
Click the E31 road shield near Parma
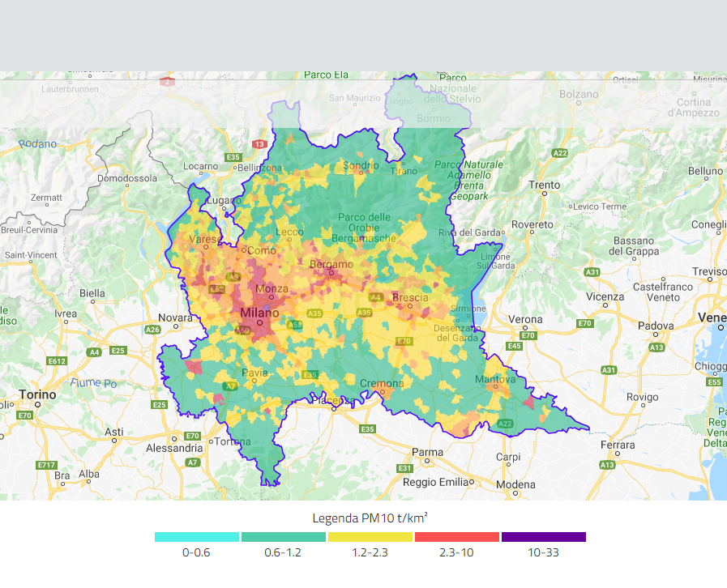coord(405,468)
